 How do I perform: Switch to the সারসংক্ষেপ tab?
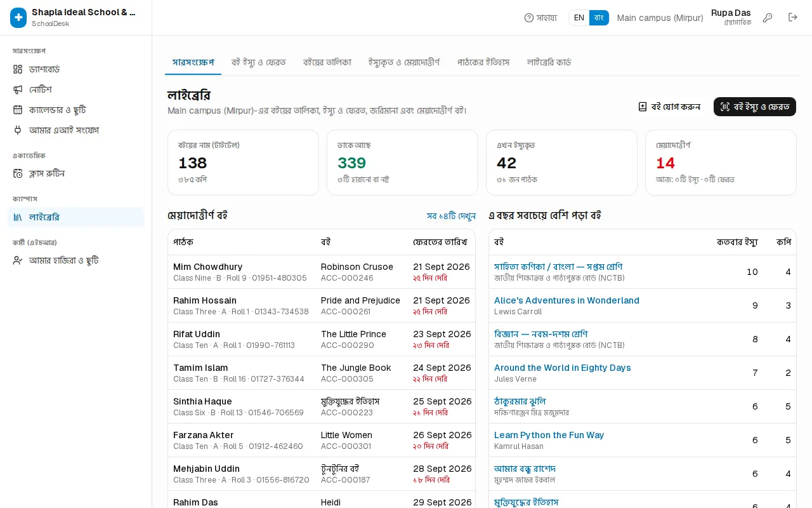[x=193, y=62]
